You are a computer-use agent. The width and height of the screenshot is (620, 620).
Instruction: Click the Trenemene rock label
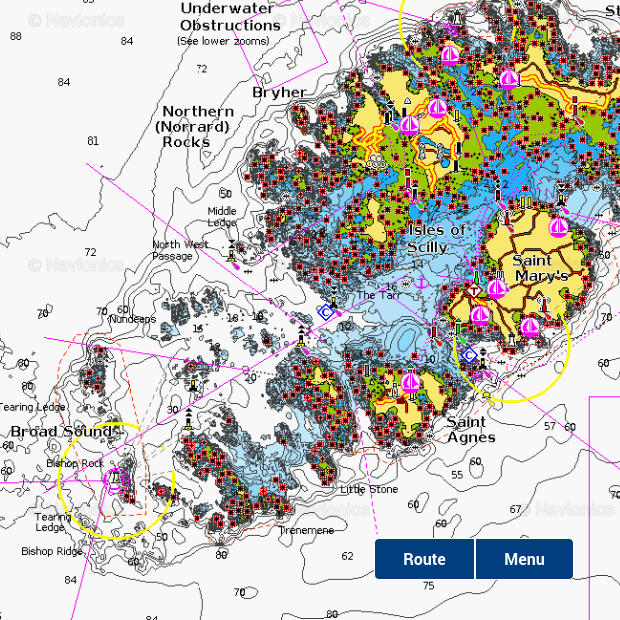point(306,530)
